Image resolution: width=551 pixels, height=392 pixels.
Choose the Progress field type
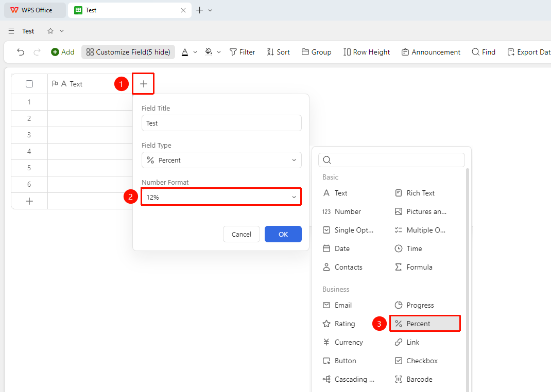tap(415, 306)
